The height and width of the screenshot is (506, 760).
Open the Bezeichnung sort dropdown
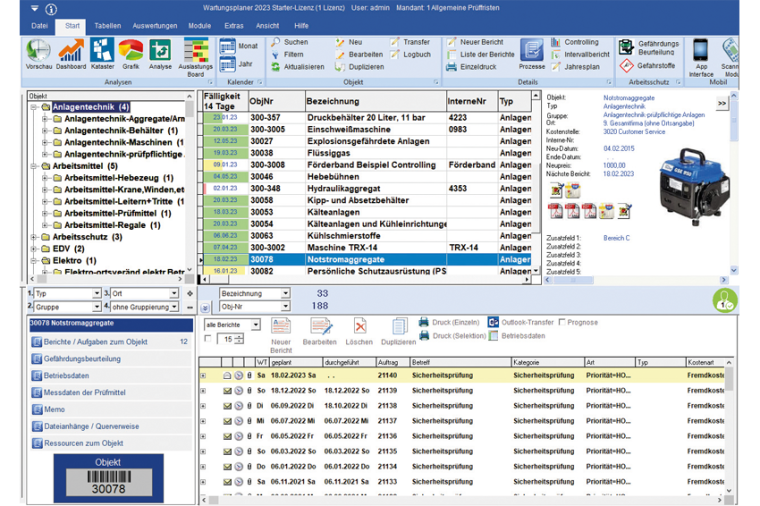(x=285, y=293)
